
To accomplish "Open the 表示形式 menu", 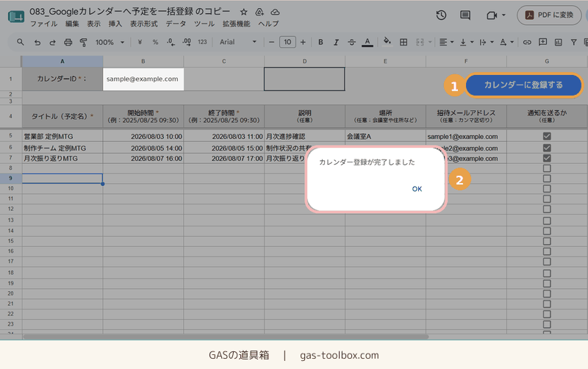I will pos(143,24).
